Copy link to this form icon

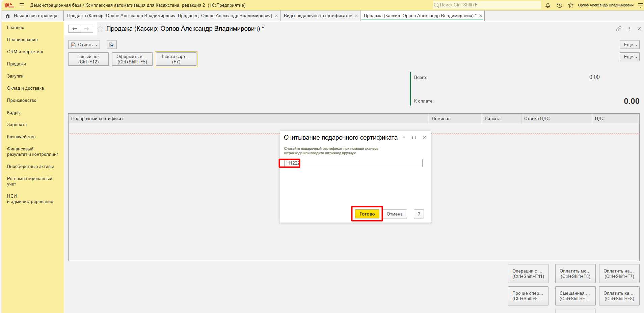pyautogui.click(x=619, y=29)
